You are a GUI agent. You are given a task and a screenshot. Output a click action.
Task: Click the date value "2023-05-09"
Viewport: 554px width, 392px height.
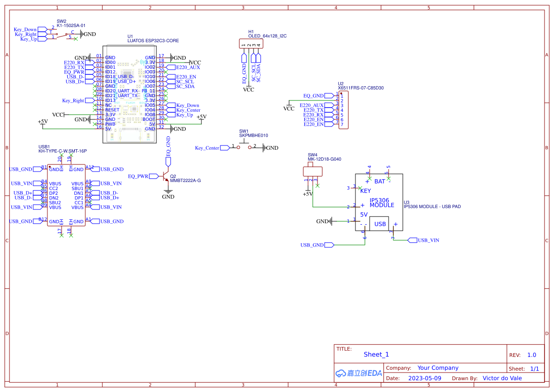(x=425, y=378)
